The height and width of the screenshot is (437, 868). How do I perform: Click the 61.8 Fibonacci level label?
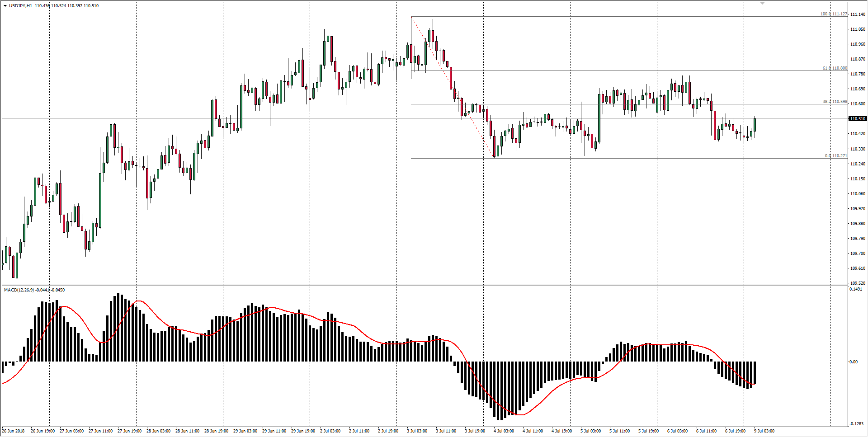[x=835, y=68]
